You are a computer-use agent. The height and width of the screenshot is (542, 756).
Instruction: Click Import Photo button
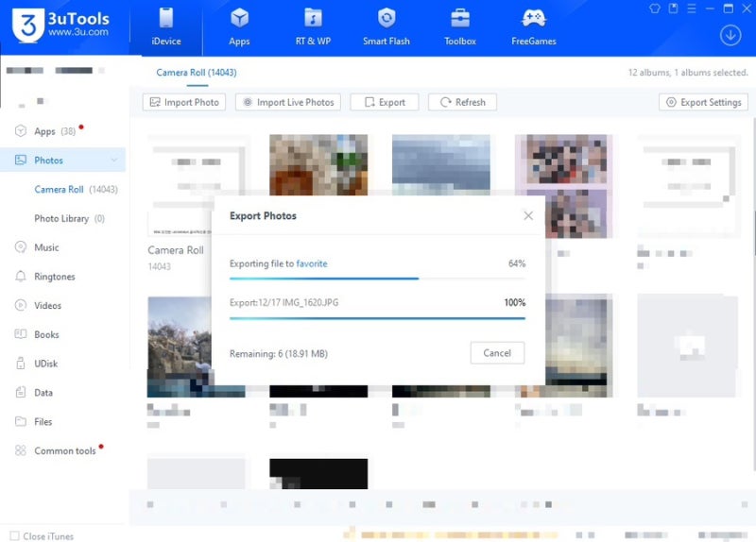pos(184,102)
